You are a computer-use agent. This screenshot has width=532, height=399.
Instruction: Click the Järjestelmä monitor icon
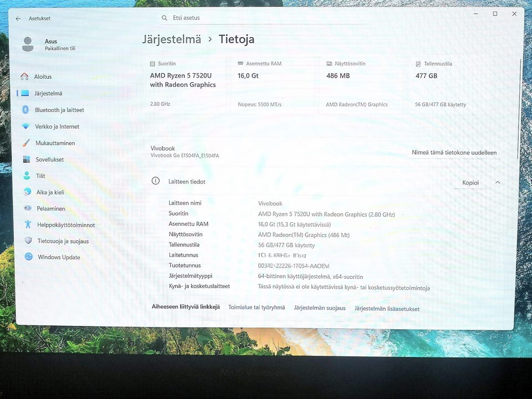[x=25, y=93]
